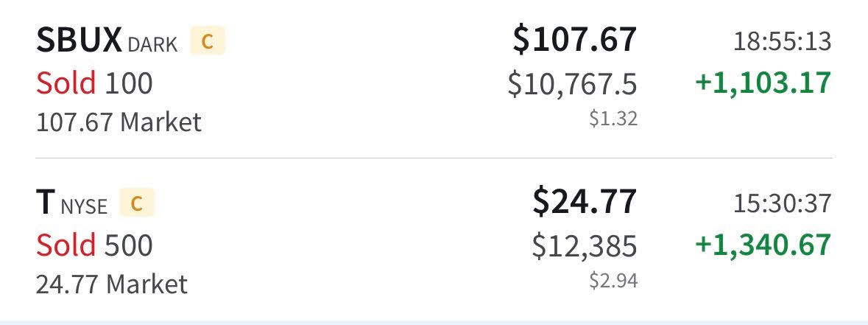Viewport: 868px width, 325px height.
Task: Select the Sold 100 order line
Action: (x=95, y=83)
